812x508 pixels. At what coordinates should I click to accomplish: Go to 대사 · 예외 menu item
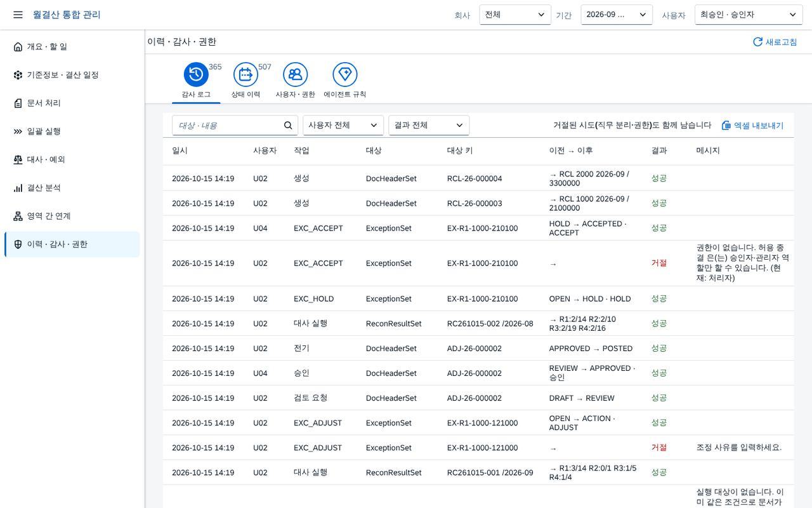72,160
